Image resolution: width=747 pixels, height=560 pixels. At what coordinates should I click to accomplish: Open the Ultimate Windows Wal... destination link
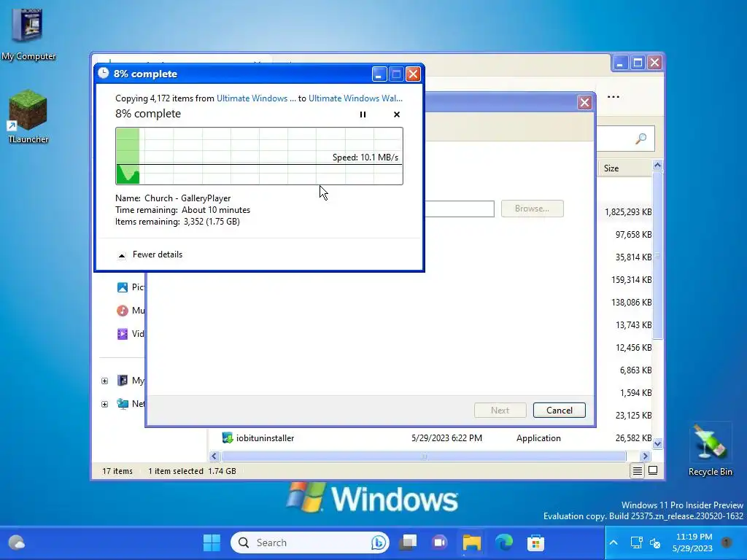(x=355, y=98)
